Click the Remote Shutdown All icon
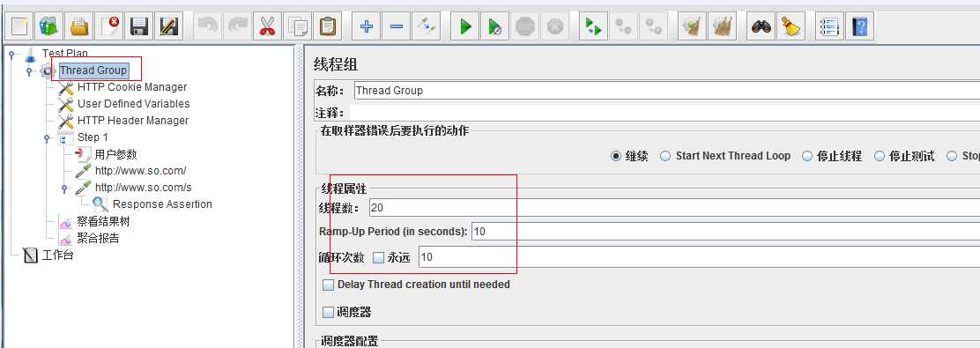The width and height of the screenshot is (980, 348). (x=653, y=26)
